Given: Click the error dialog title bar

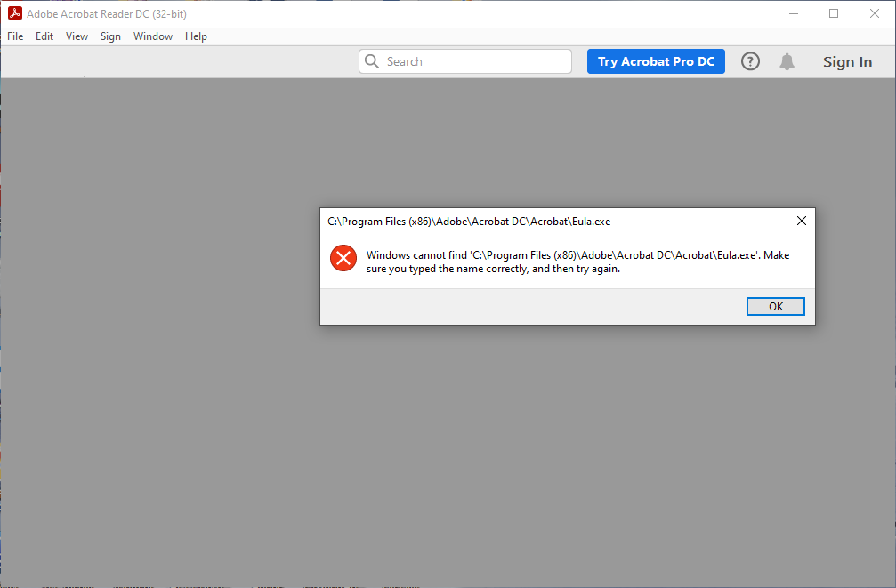Looking at the screenshot, I should pyautogui.click(x=534, y=221).
